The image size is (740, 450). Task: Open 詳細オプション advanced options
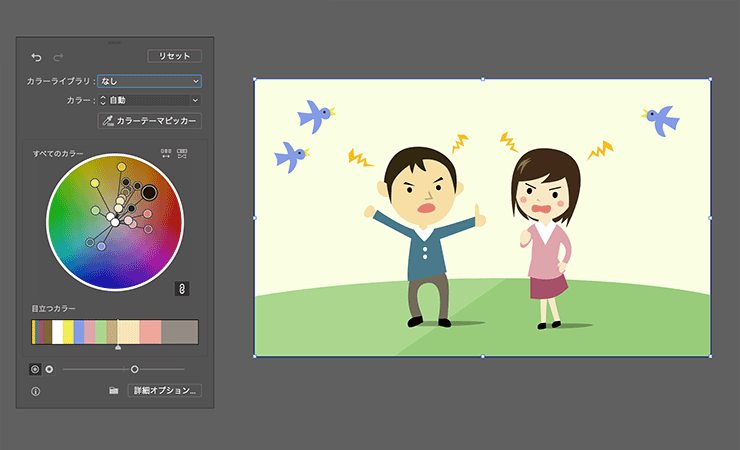tap(165, 391)
